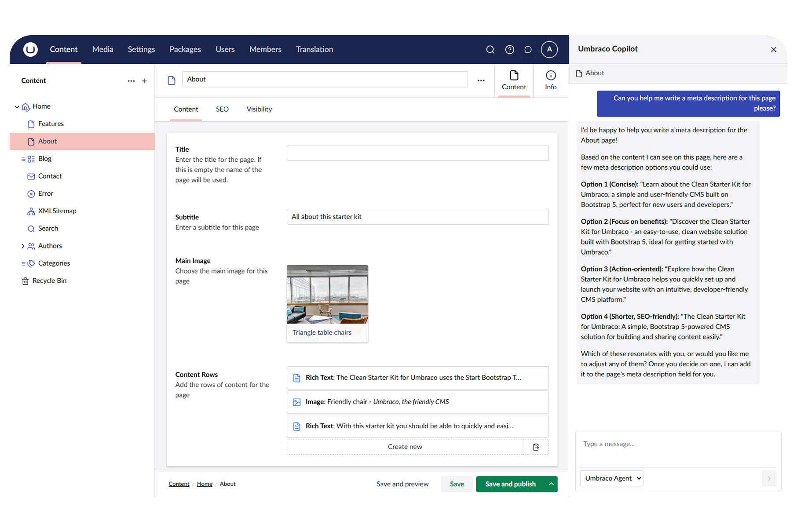Image resolution: width=797 pixels, height=532 pixels.
Task: Open the user avatar menu
Action: [549, 50]
